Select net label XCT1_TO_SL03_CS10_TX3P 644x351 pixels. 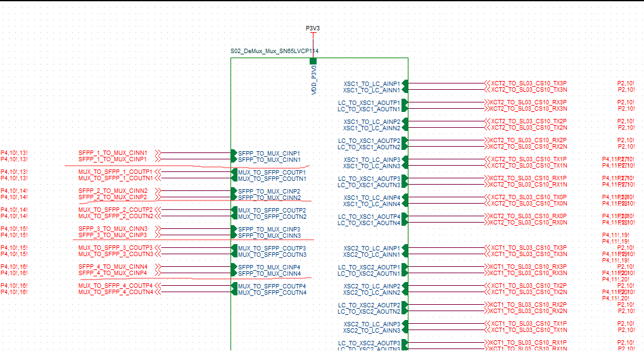[x=529, y=248]
